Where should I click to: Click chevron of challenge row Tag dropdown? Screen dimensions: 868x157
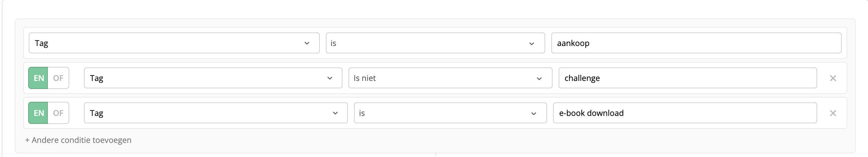pyautogui.click(x=330, y=78)
